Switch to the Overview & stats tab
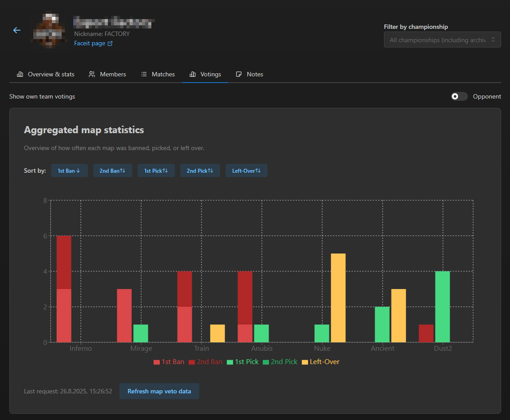This screenshot has height=420, width=510. [46, 74]
